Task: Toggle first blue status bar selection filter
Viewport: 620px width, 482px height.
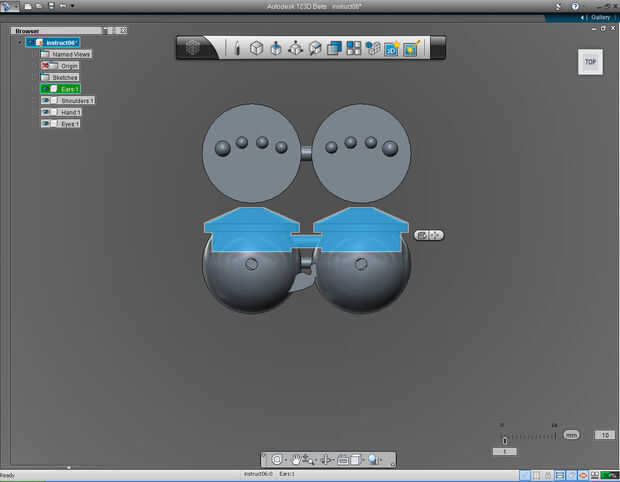Action: pyautogui.click(x=525, y=475)
